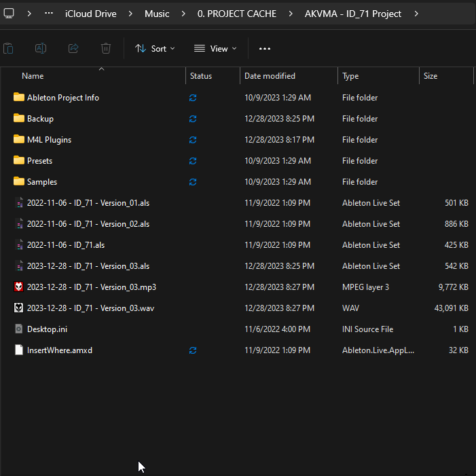Click the paste icon in the toolbar
The height and width of the screenshot is (476, 476).
point(8,48)
